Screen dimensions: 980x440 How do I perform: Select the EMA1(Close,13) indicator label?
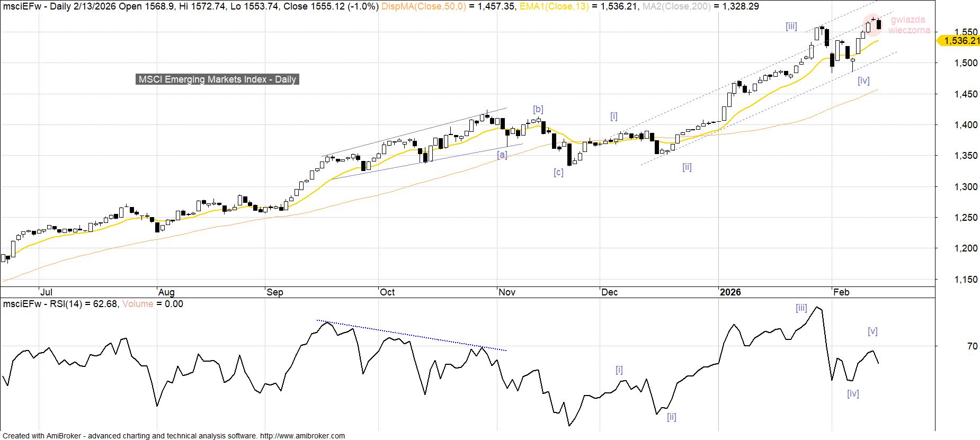[553, 6]
